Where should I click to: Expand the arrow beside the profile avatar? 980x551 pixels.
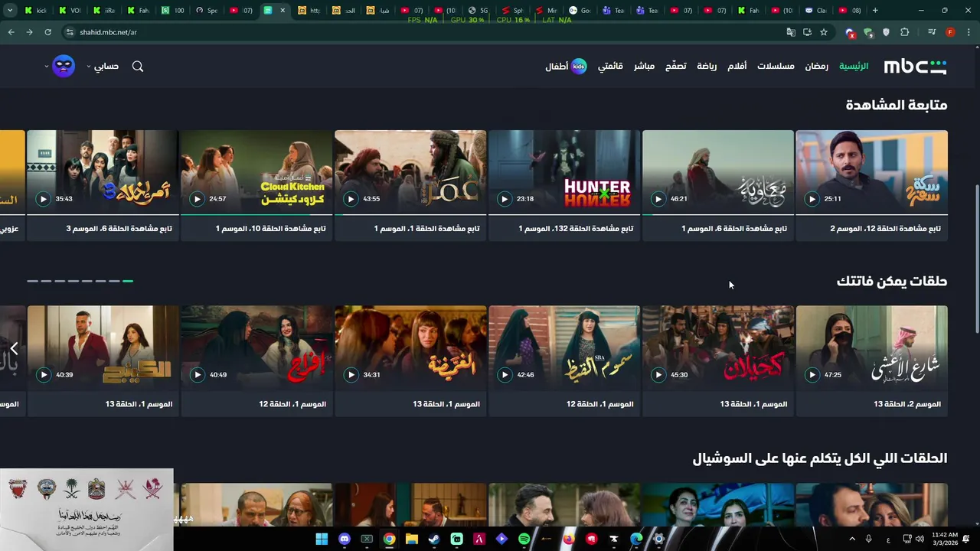click(x=47, y=67)
